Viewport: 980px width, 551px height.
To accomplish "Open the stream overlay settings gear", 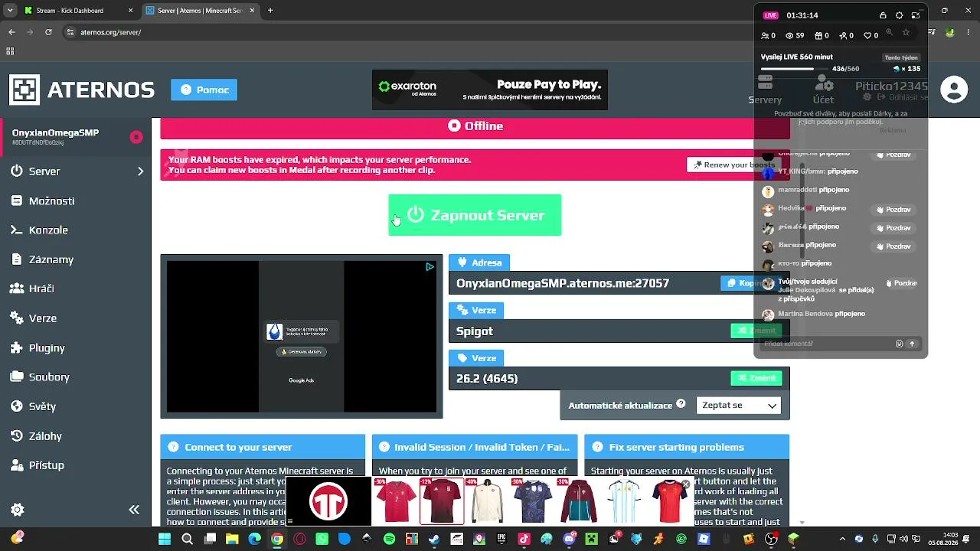I will tap(900, 15).
